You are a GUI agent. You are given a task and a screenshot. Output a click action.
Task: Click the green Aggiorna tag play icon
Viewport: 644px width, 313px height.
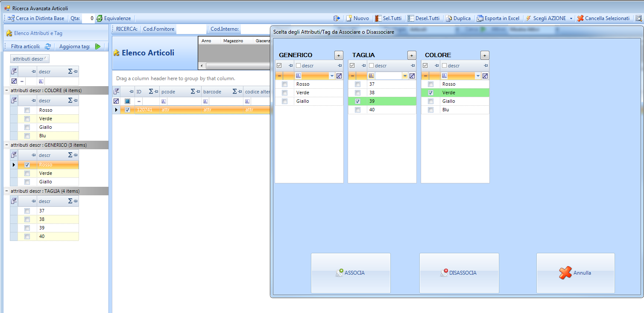(x=98, y=46)
